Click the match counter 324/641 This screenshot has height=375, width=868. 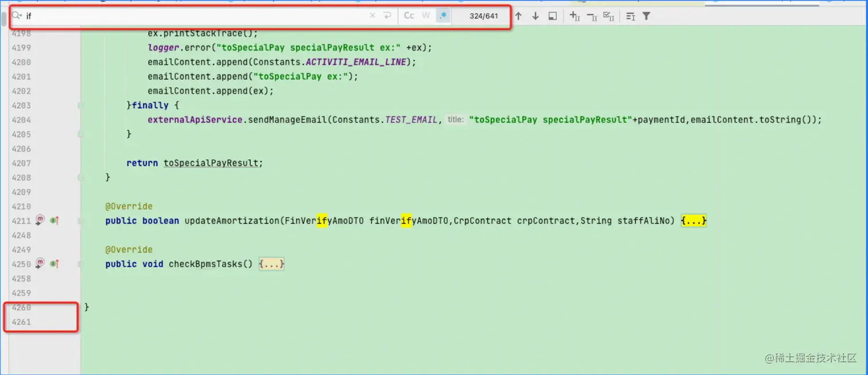[483, 16]
